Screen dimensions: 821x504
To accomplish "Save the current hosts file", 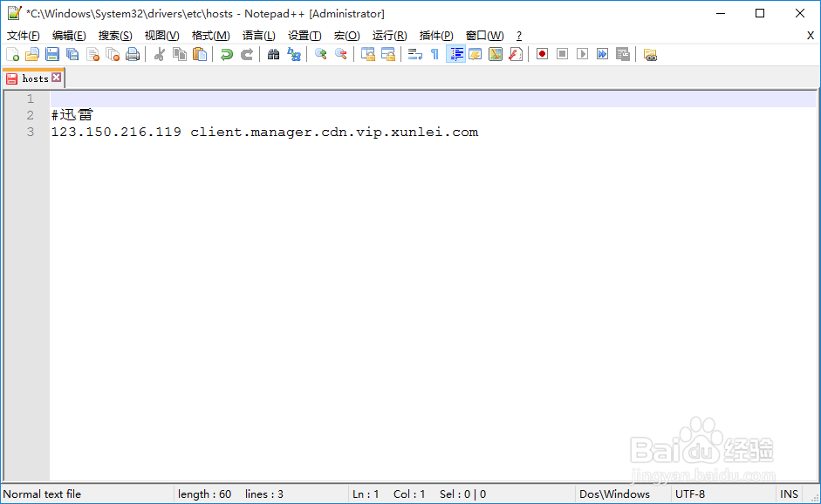I will pyautogui.click(x=52, y=54).
